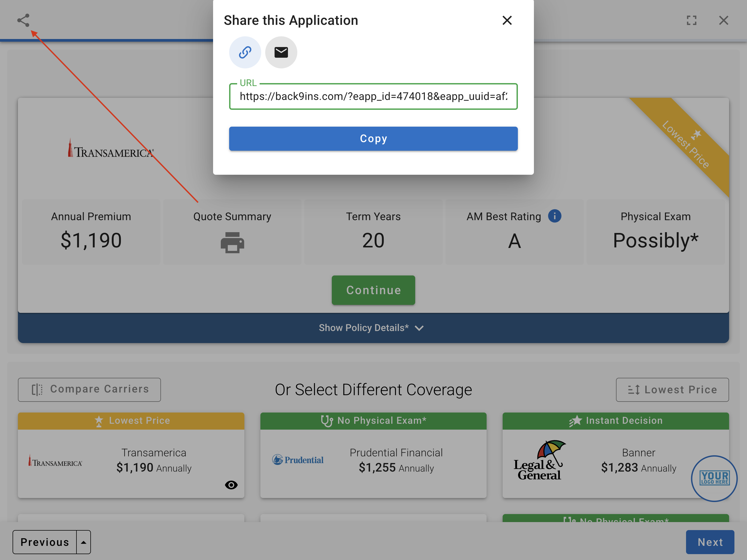747x560 pixels.
Task: Open the AM Best Rating info icon
Action: 555,216
